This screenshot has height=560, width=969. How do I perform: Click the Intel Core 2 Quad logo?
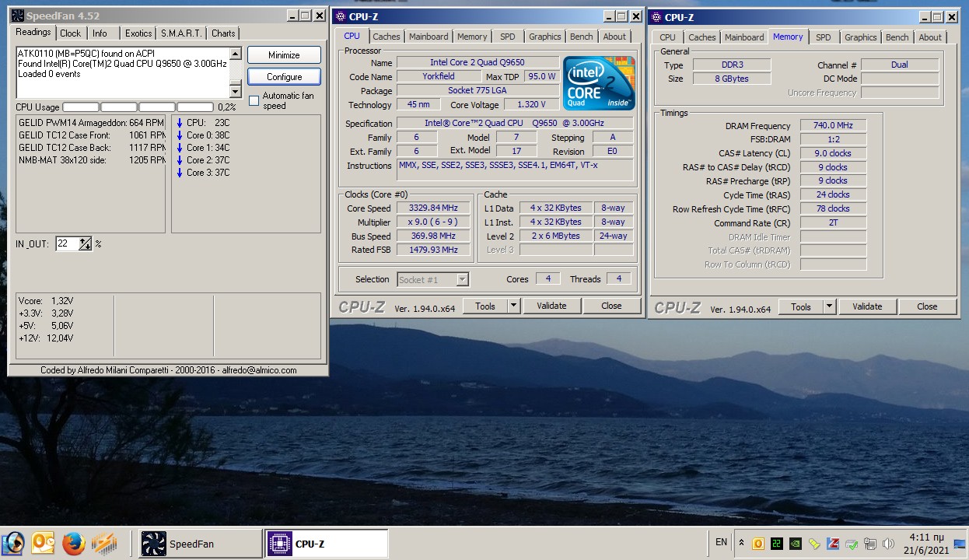[598, 83]
